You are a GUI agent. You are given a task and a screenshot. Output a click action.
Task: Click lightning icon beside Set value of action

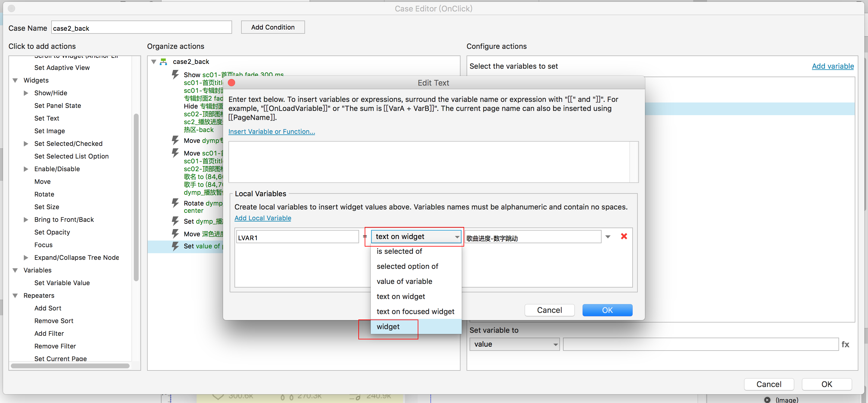(x=175, y=246)
